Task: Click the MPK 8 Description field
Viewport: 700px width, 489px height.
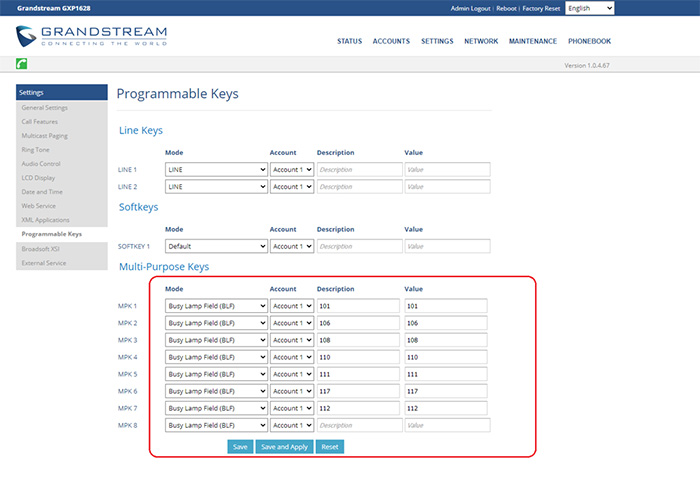Action: coord(359,425)
